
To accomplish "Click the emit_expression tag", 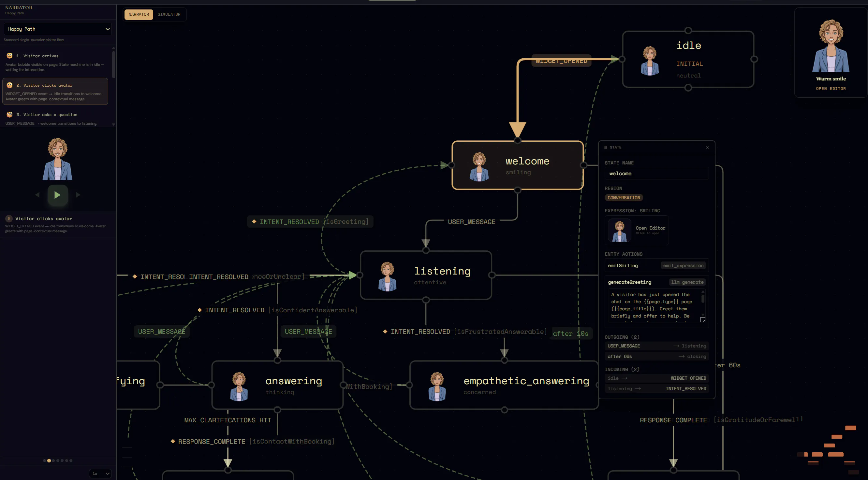I will click(683, 265).
